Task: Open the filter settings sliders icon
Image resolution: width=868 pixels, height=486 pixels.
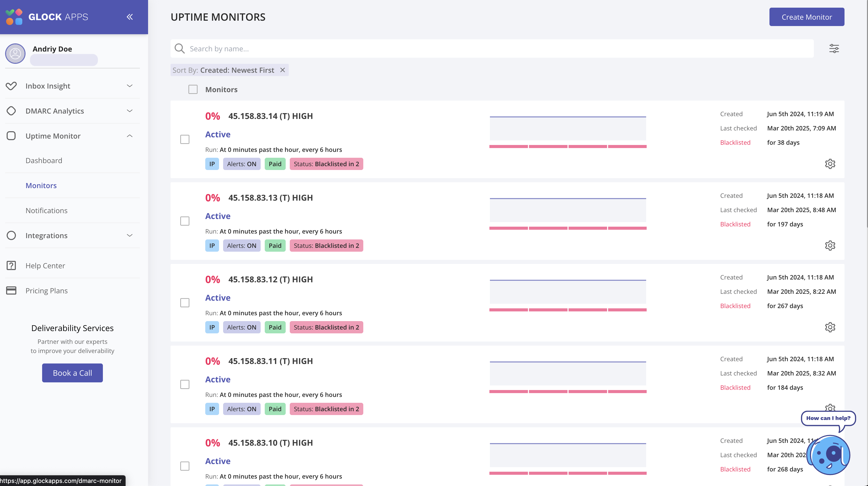Action: click(x=834, y=49)
